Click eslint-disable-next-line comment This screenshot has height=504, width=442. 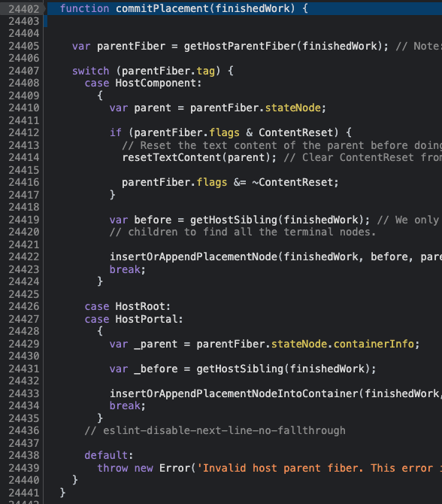click(x=215, y=430)
